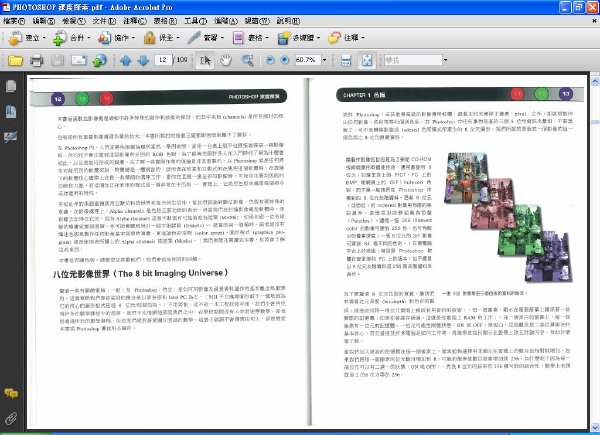Click the vertical scrollbar down arrow

(595, 426)
